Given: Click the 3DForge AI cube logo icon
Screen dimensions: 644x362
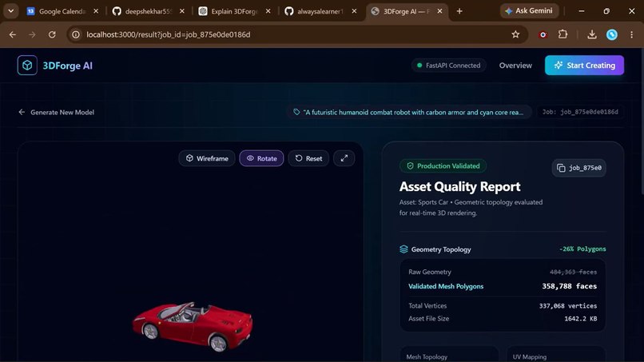Looking at the screenshot, I should pos(27,66).
